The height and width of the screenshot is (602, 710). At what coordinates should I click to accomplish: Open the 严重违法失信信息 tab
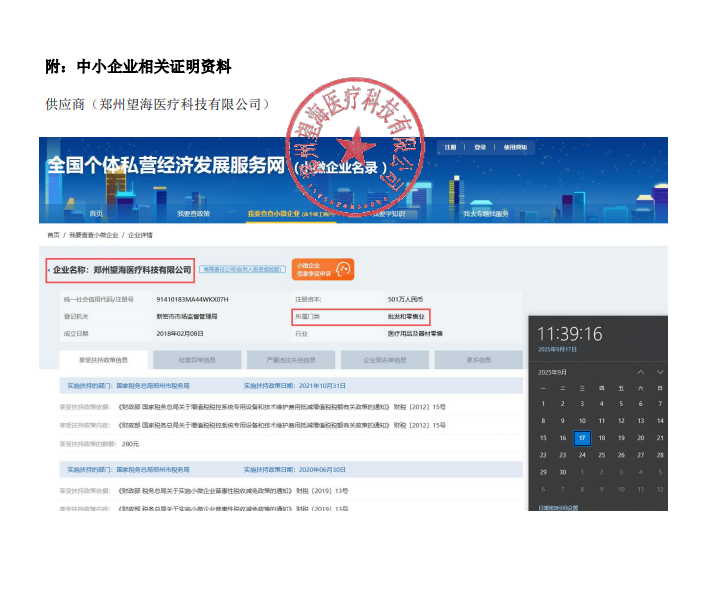point(290,360)
